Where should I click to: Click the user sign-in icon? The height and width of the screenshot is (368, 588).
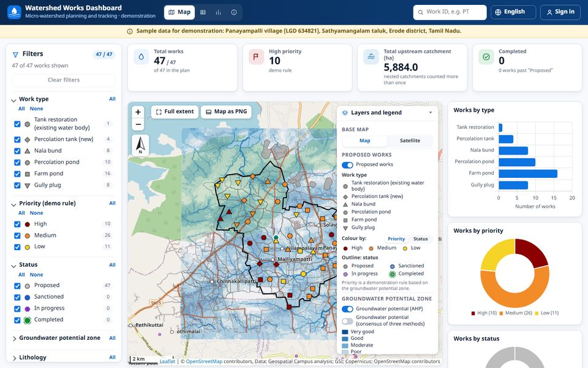pyautogui.click(x=549, y=12)
